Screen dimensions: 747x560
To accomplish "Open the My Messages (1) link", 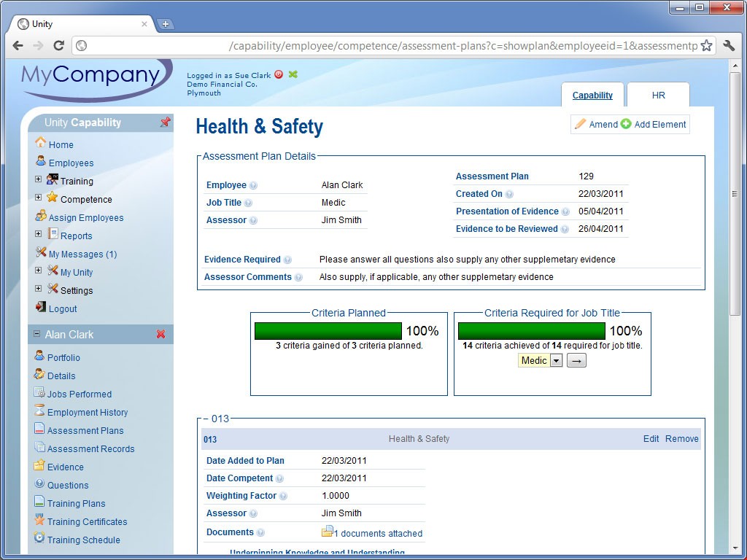I will 82,254.
